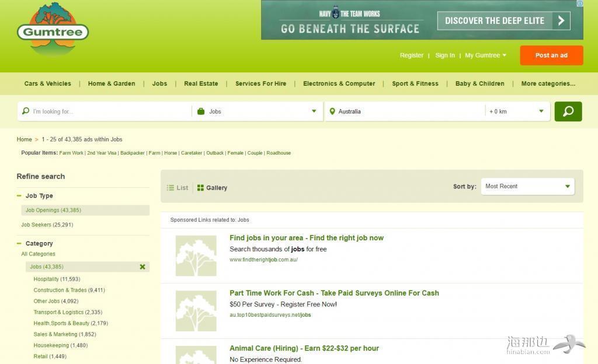Open the Gumtree logo home link
The width and height of the screenshot is (598, 364).
(x=53, y=30)
